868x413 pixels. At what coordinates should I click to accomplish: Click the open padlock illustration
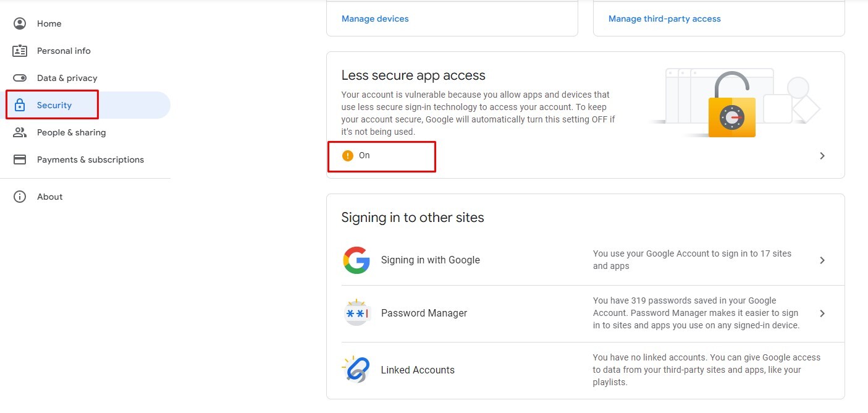732,106
